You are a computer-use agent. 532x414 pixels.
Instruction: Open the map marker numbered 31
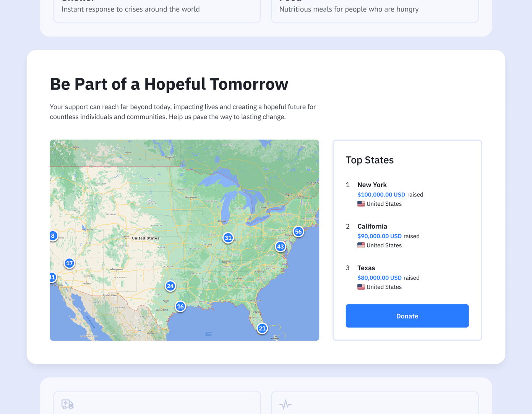pos(228,238)
